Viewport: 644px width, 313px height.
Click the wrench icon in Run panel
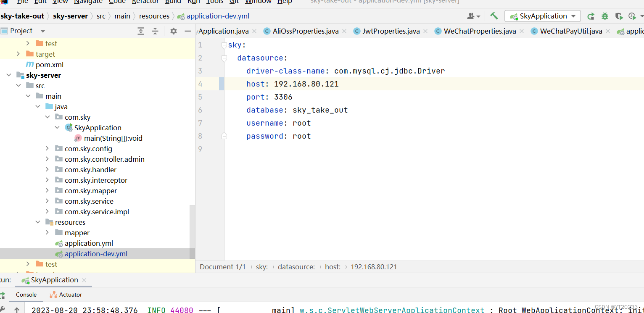tap(2, 309)
